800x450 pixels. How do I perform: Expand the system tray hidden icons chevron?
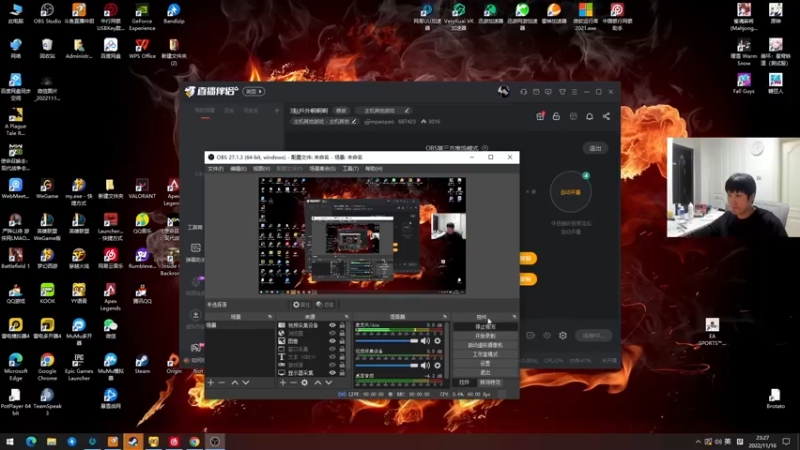coord(698,441)
